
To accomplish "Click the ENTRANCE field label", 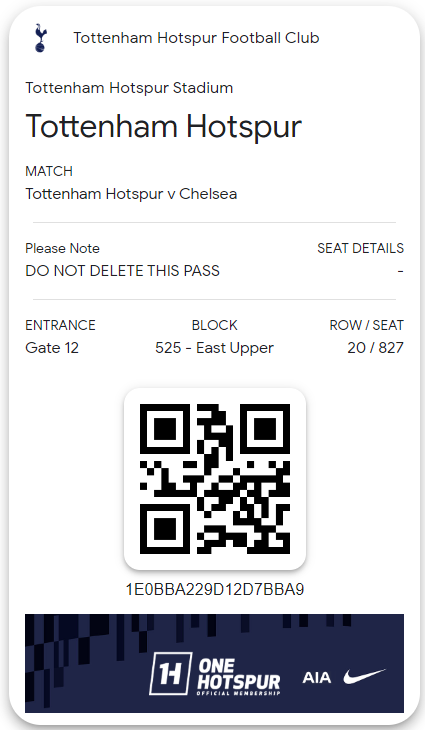I will pos(60,325).
